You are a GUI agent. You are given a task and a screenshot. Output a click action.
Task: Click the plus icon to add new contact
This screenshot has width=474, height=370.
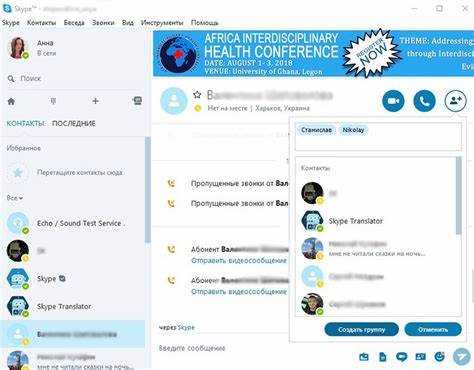coord(95,101)
